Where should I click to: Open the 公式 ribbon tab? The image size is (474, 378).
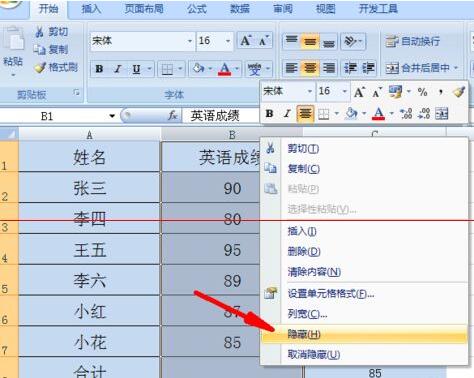click(197, 9)
